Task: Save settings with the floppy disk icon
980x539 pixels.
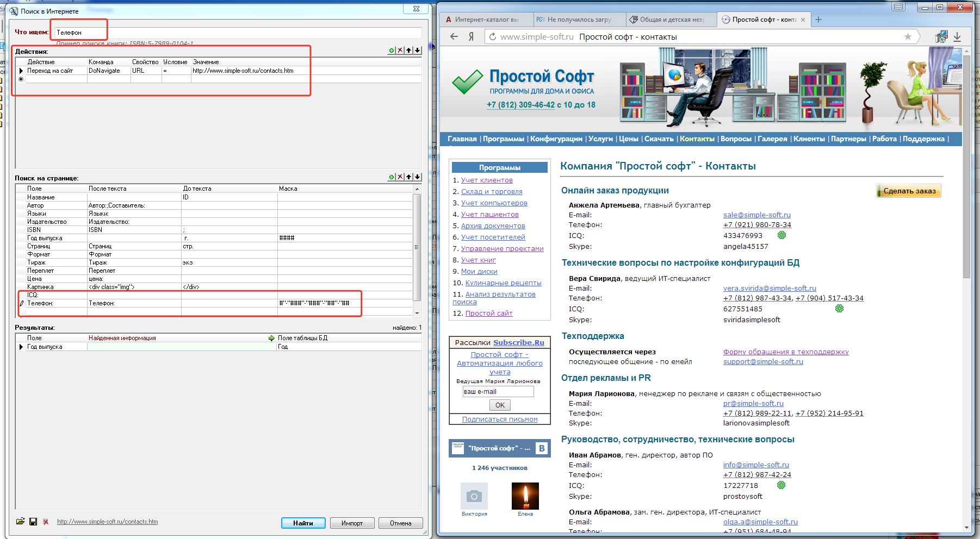Action: click(33, 522)
